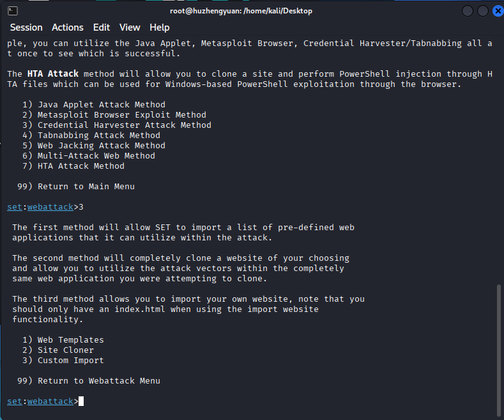
Task: Click the terminal icon in title bar
Action: (13, 11)
